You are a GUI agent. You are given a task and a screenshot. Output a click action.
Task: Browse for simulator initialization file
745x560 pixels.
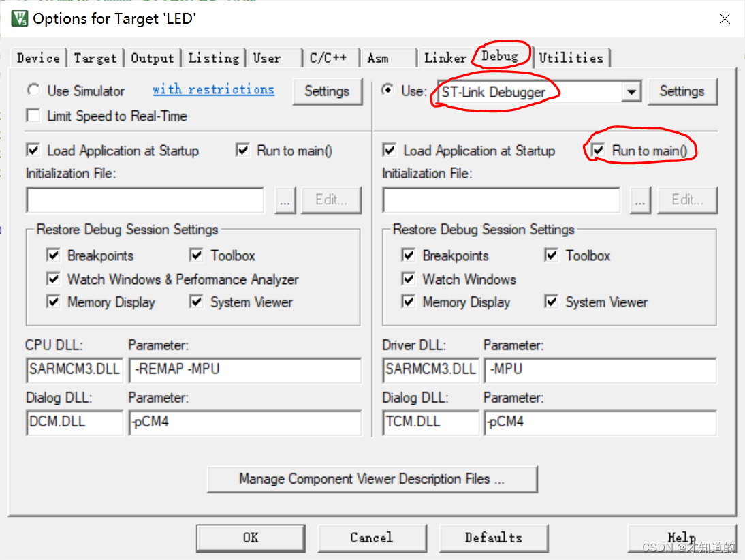(x=285, y=200)
